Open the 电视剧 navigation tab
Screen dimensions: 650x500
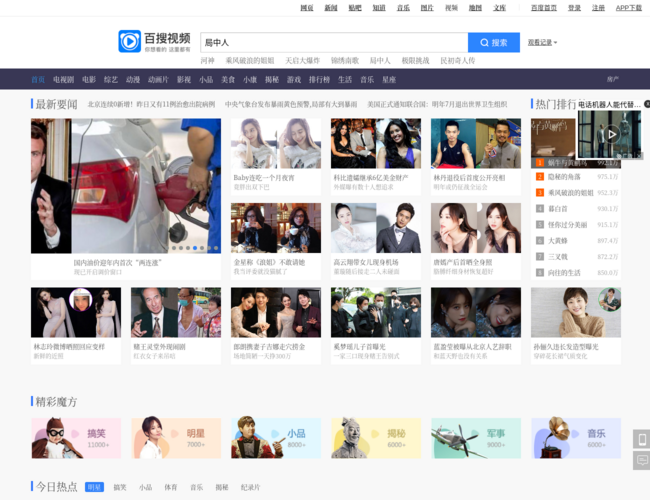click(x=63, y=79)
